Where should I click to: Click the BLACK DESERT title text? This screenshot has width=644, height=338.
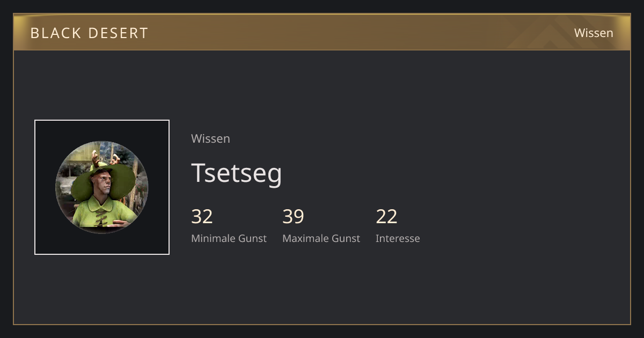pos(89,33)
